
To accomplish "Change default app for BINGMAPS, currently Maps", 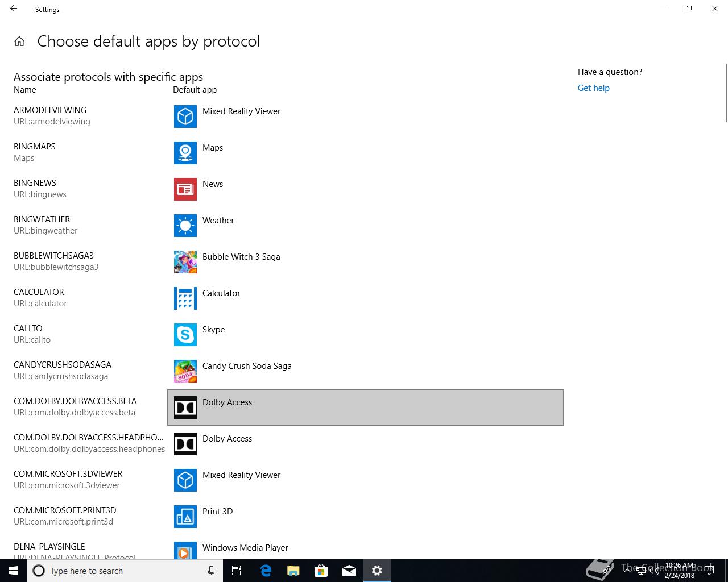I will [x=366, y=153].
